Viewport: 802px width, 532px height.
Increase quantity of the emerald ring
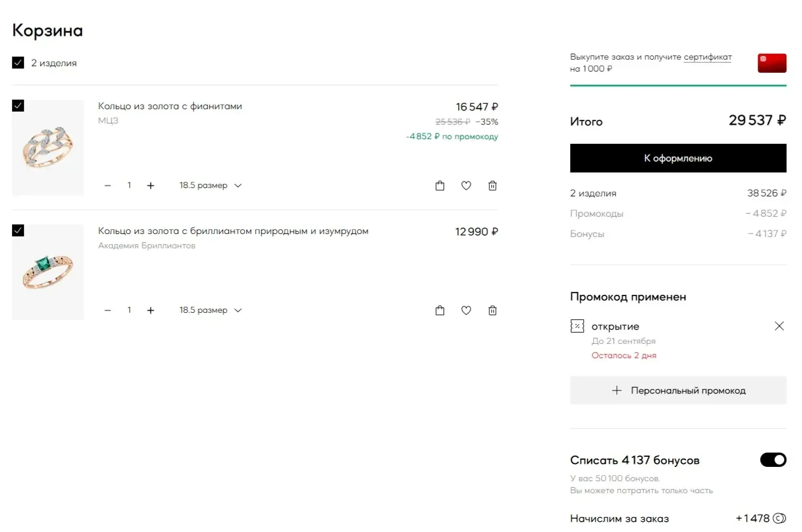coord(151,310)
